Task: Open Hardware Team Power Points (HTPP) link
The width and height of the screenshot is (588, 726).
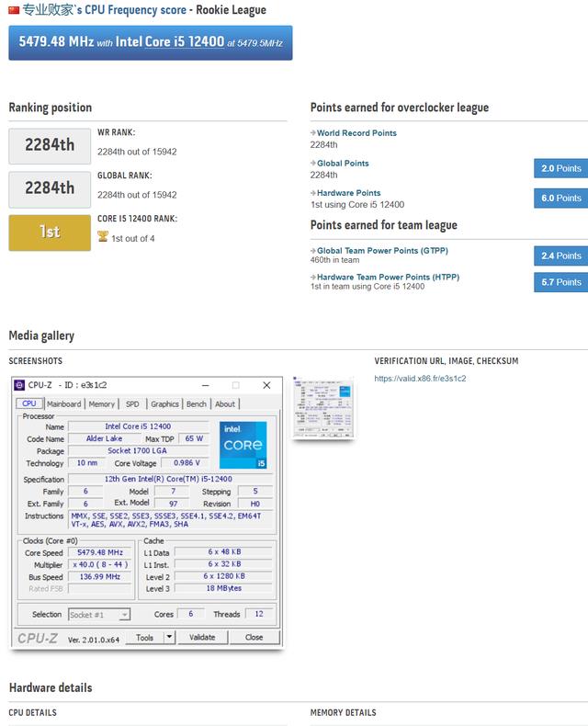Action: [x=388, y=277]
